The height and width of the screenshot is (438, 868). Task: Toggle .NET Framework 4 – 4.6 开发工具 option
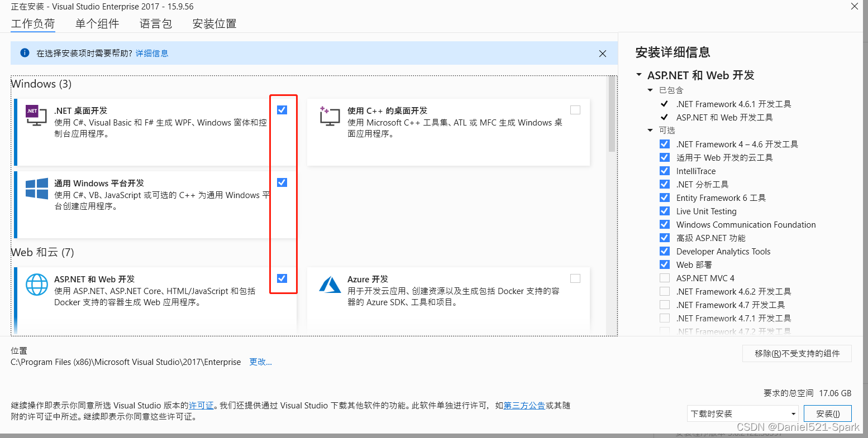click(x=665, y=144)
